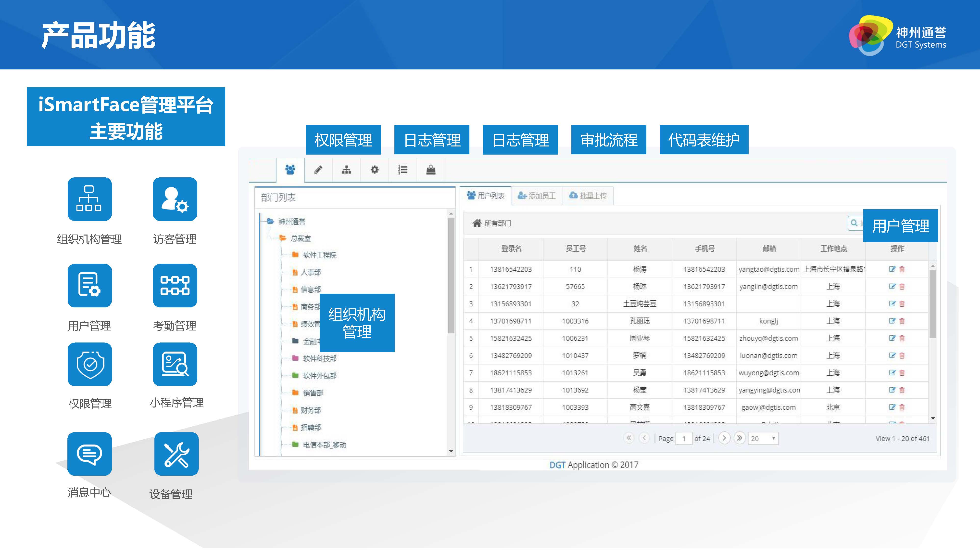Switch to the 批量上传 tab

[588, 196]
